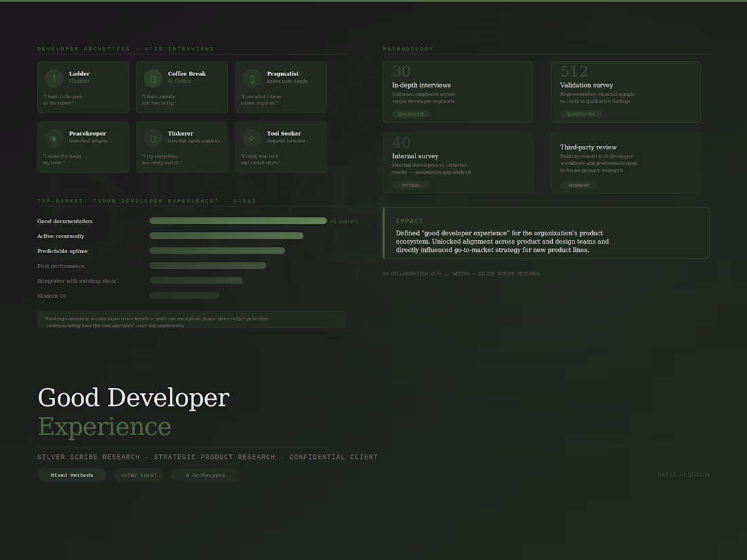Click the Good documentation ranking bar
747x560 pixels.
click(x=238, y=221)
